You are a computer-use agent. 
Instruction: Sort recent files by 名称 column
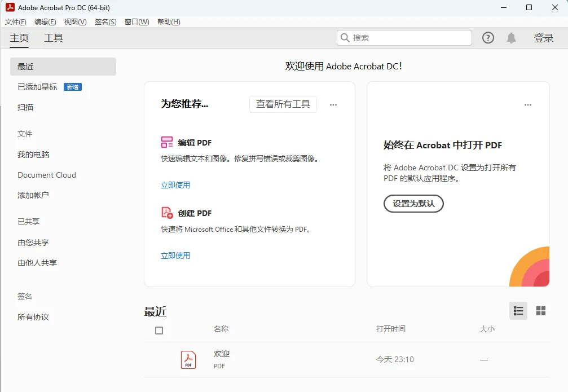pyautogui.click(x=221, y=329)
